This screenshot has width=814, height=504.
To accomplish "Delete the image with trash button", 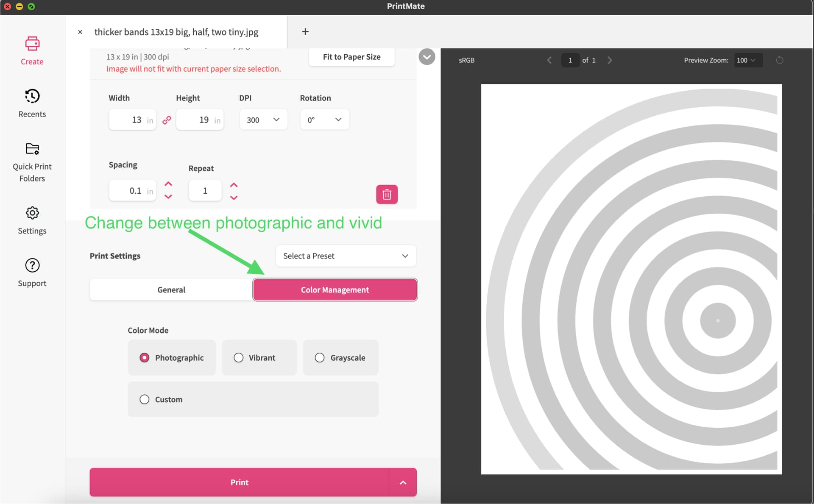I will point(387,194).
